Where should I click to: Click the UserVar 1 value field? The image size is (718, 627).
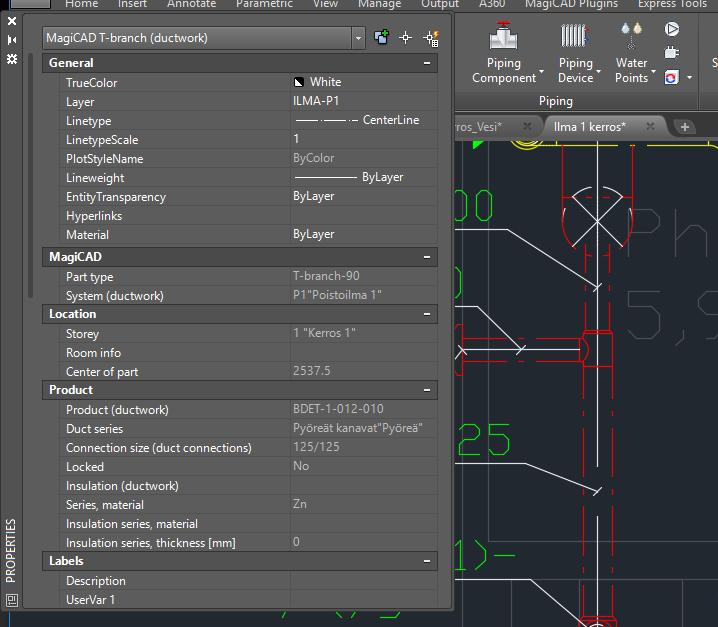click(x=364, y=600)
